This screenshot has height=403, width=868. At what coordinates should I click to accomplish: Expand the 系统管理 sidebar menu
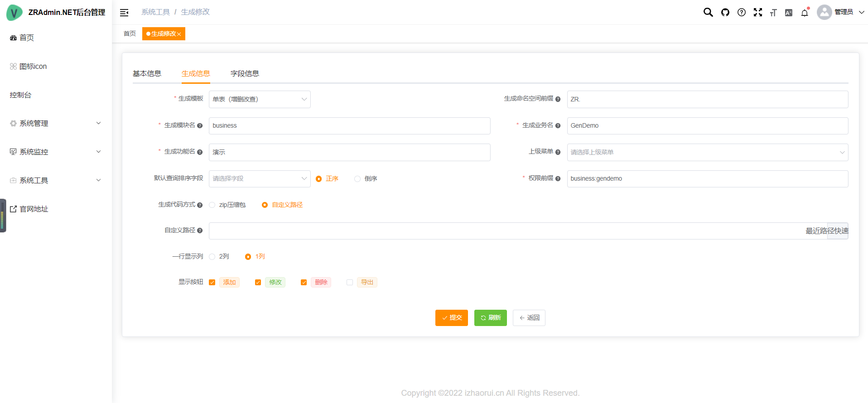55,123
